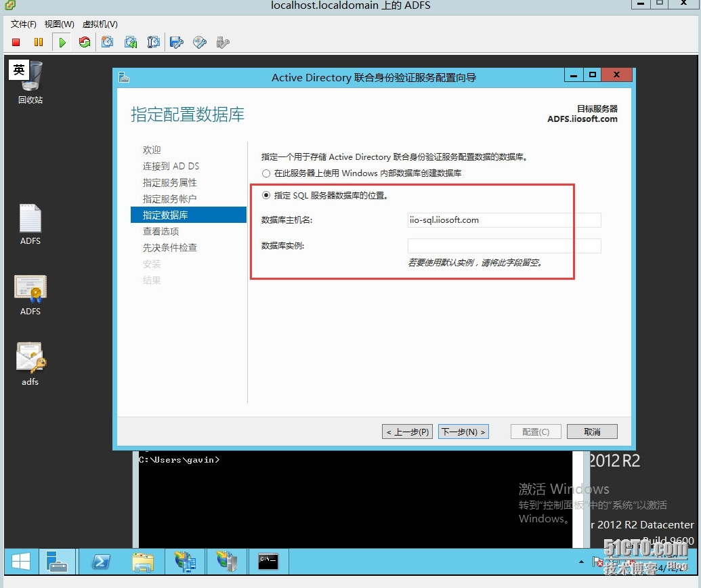
Task: Launch PowerShell from taskbar
Action: [x=101, y=561]
